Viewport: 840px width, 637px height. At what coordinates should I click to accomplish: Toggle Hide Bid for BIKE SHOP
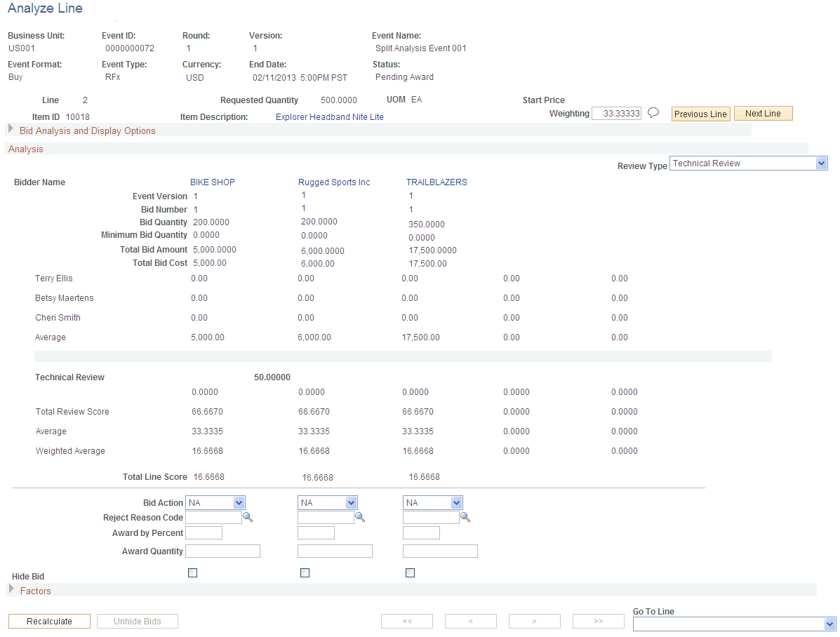point(192,572)
